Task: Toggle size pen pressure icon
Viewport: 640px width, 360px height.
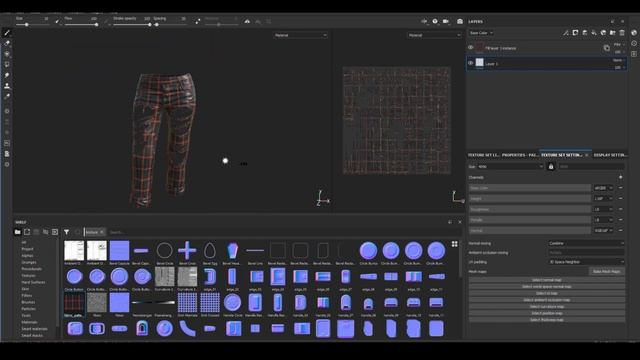Action: (57, 21)
